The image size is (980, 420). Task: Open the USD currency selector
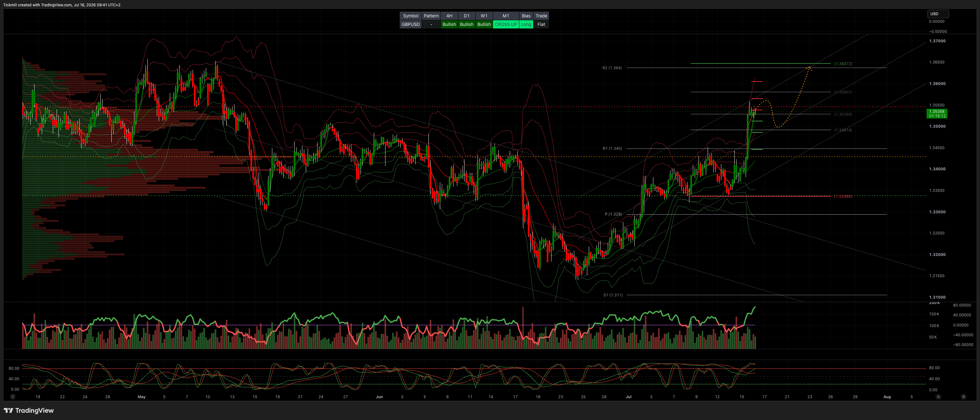point(938,14)
